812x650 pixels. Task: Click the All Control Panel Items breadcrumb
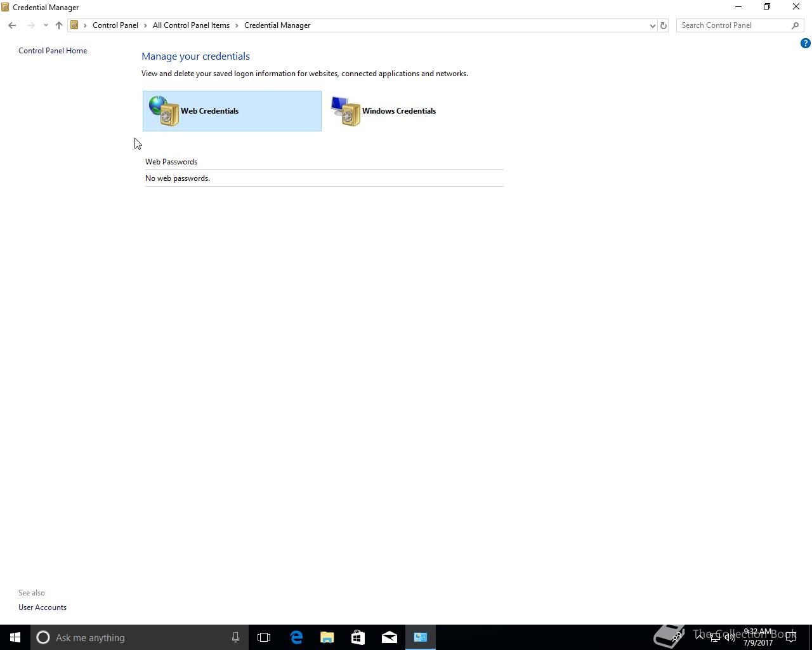[191, 25]
